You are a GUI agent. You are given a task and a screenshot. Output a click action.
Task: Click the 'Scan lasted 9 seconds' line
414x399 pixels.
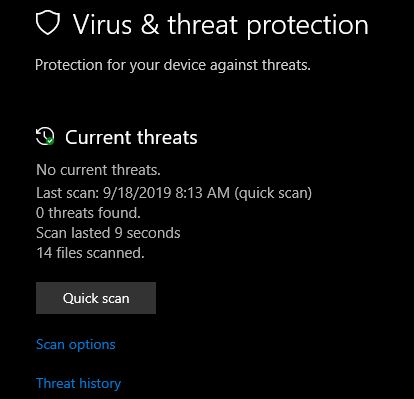click(x=108, y=233)
